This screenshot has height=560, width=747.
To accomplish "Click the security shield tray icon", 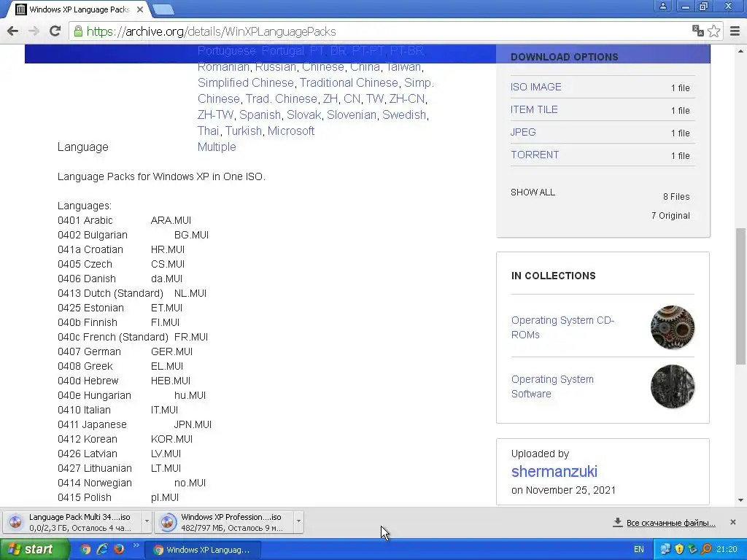I will point(680,550).
